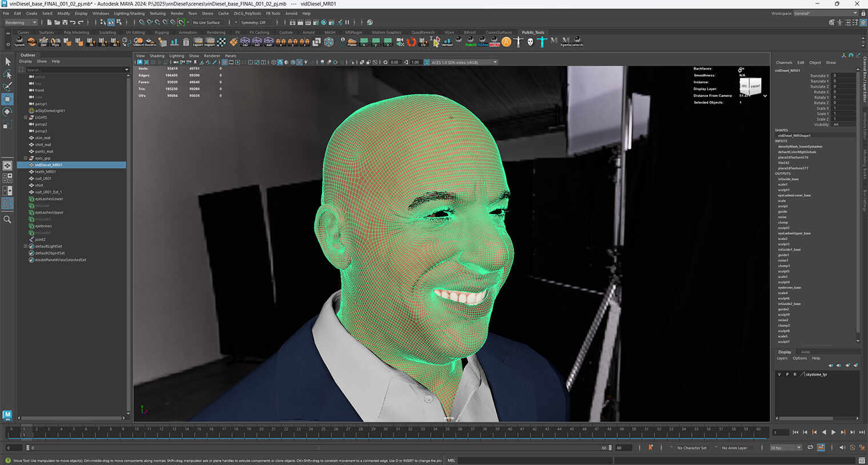Toggle playback P flag on skydome_lyr
Viewport: 868px width, 465px height.
click(787, 374)
